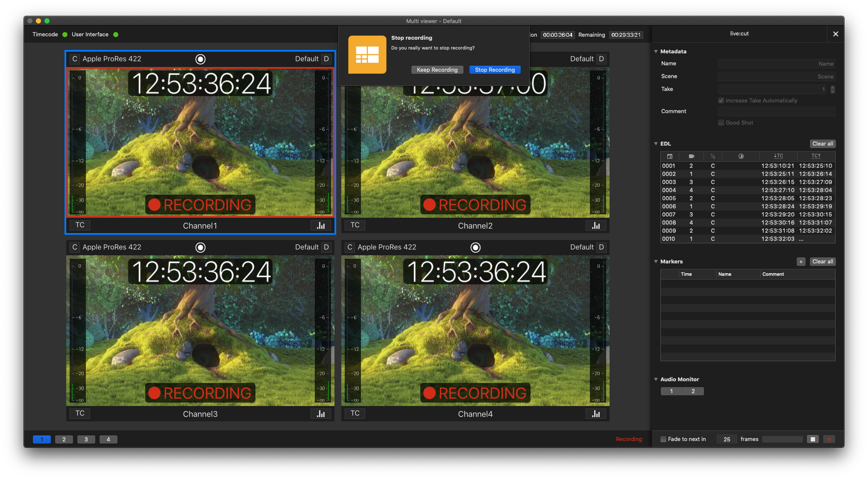The height and width of the screenshot is (479, 868).
Task: Click the D destination button on Channel1
Action: point(326,59)
